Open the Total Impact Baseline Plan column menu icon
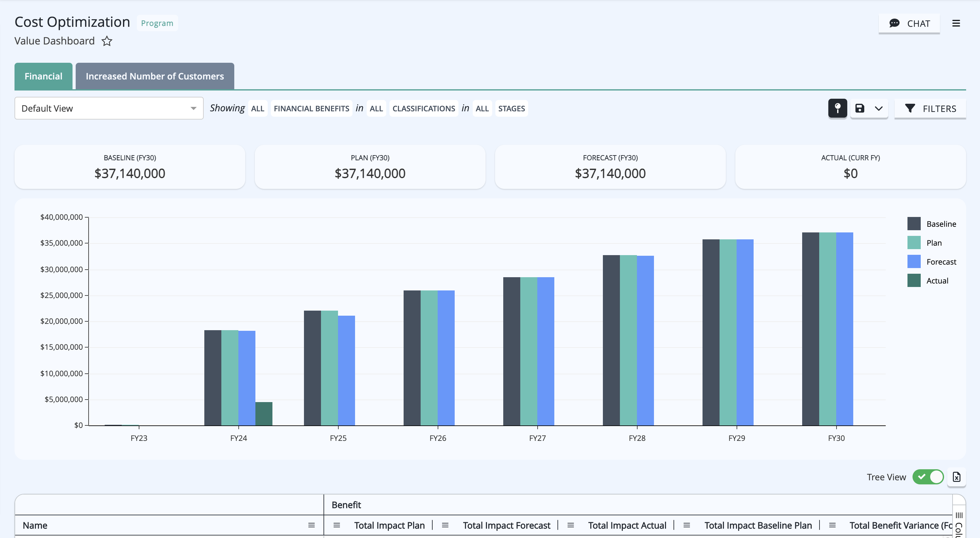 (687, 525)
